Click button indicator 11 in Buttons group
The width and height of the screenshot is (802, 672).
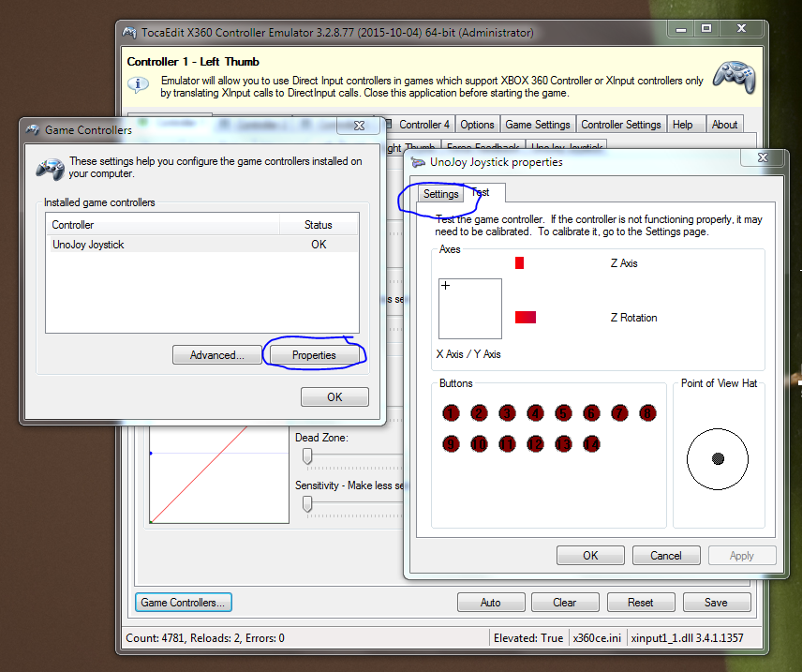pos(507,443)
